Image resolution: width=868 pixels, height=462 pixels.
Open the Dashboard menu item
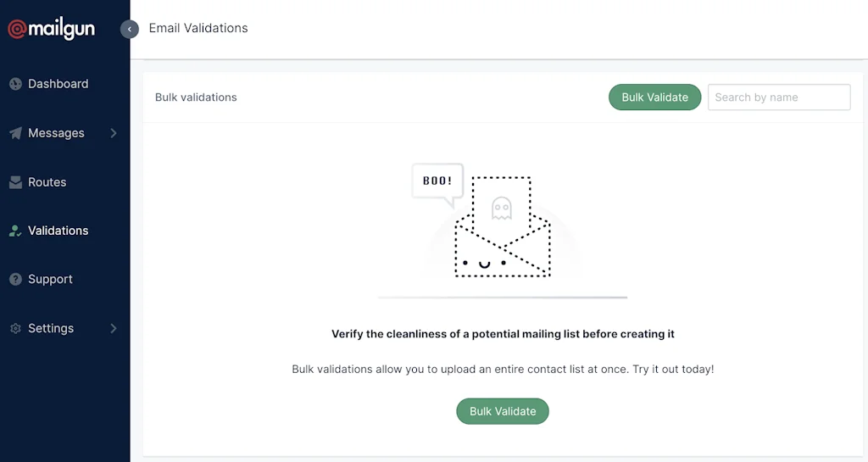58,84
